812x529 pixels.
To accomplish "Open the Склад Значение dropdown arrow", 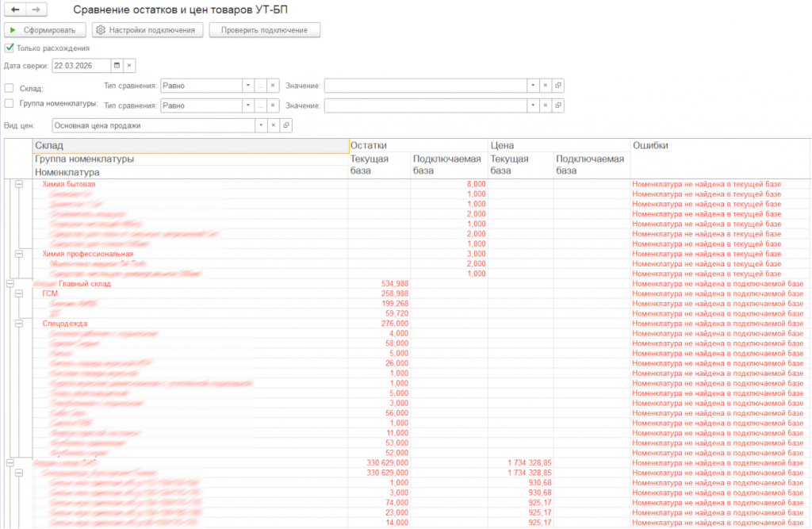I will 533,86.
